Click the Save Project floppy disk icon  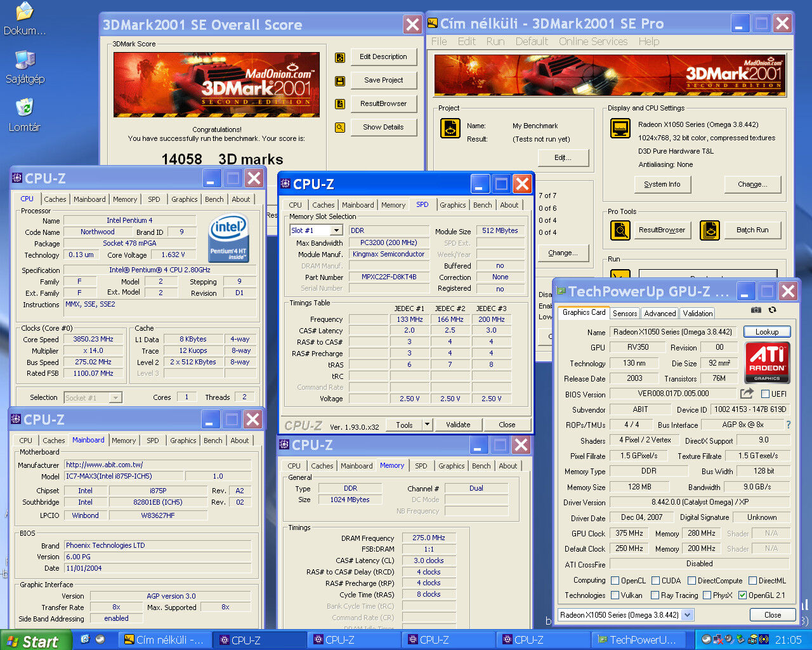coord(340,81)
